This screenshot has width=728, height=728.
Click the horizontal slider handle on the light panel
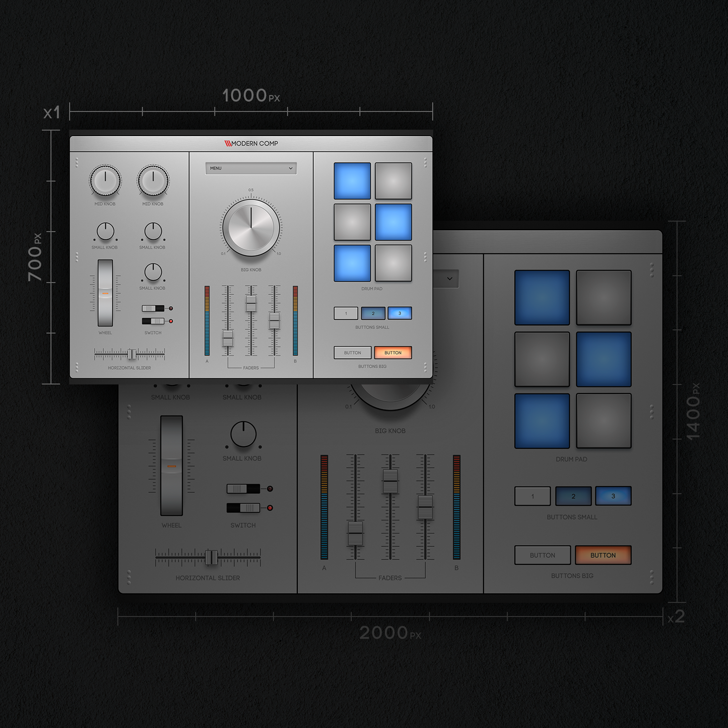coord(131,354)
